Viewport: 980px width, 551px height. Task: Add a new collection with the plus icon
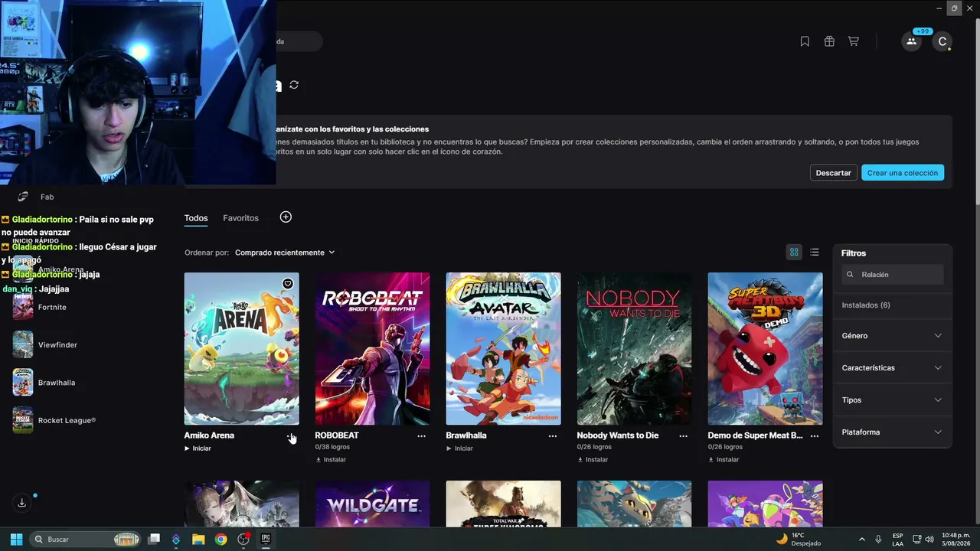coord(286,217)
